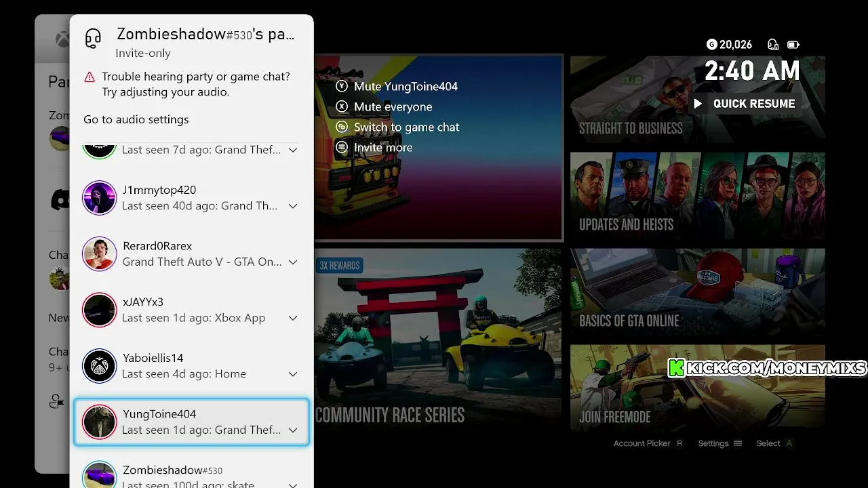Click the Discord icon in the background guide
Viewport: 868px width, 488px height.
tap(60, 199)
